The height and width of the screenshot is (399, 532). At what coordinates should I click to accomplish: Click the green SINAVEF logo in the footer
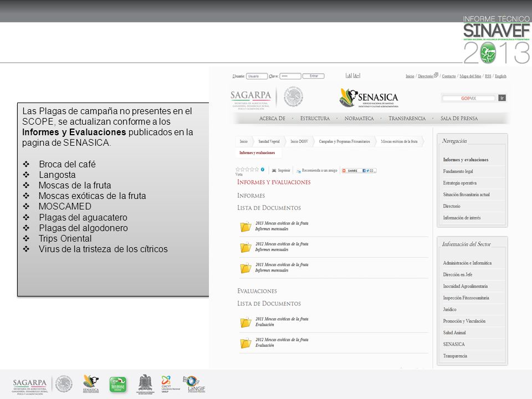point(117,385)
